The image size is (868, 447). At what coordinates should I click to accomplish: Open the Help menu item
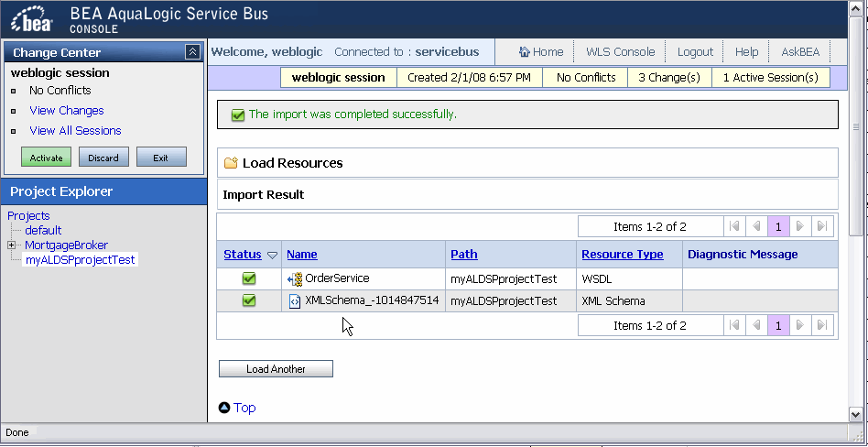click(747, 52)
